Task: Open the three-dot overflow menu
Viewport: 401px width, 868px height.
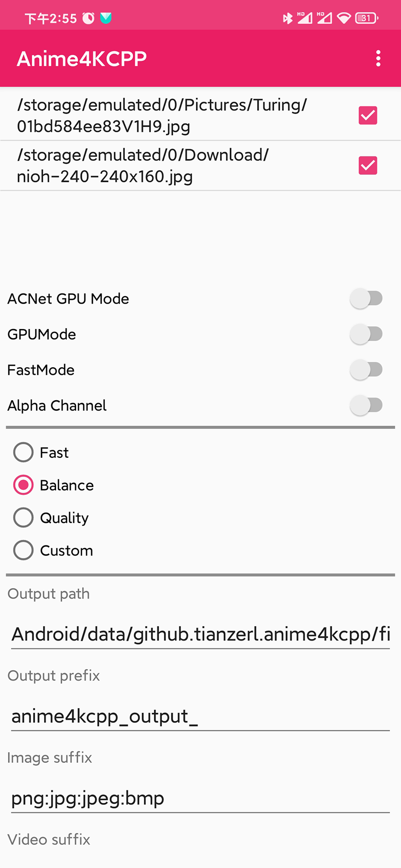Action: pos(378,59)
